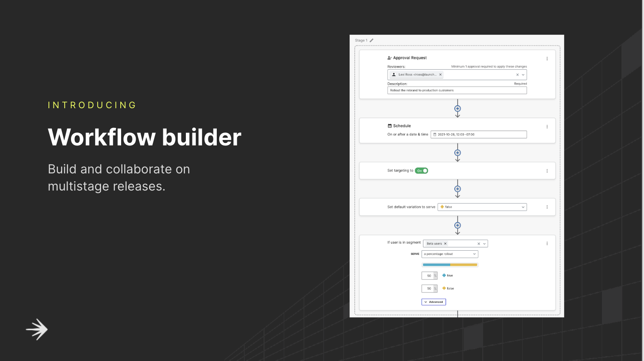Image resolution: width=644 pixels, height=361 pixels.
Task: Open segment rule step options menu
Action: (547, 244)
